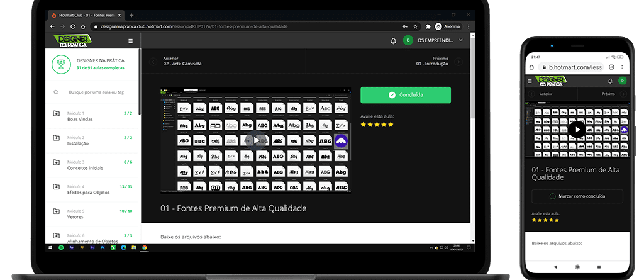The width and height of the screenshot is (644, 280).
Task: Open the Chrome three-dot menu on laptop
Action: point(469,26)
